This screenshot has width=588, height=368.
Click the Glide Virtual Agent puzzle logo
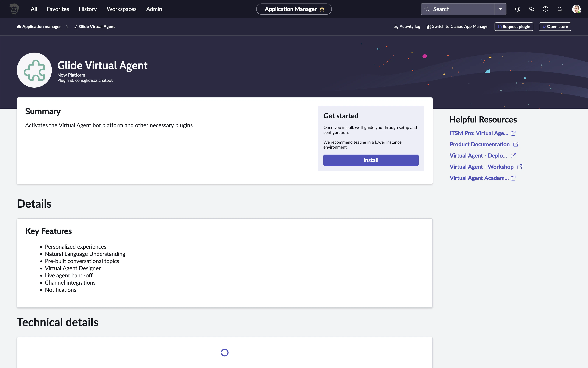[x=34, y=70]
